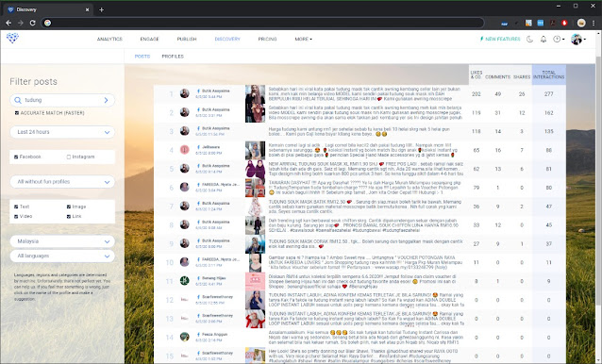The image size is (602, 364).
Task: Open a new browser tab with plus
Action: 101,9
